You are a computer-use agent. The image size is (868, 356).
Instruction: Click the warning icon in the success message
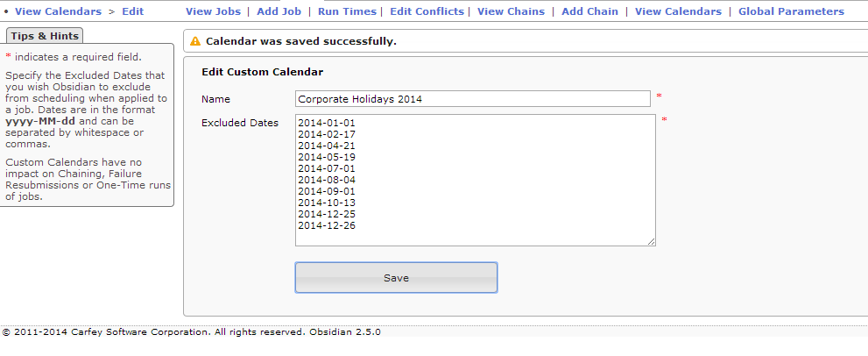[x=195, y=41]
